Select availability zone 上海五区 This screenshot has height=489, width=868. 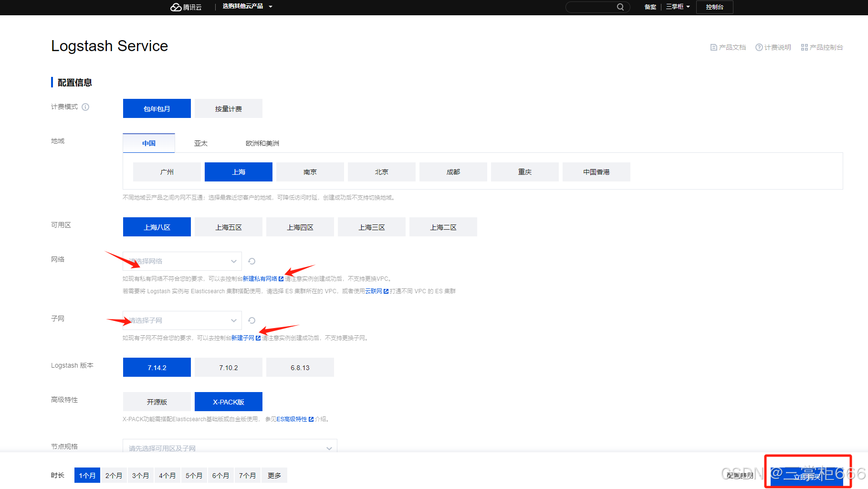(228, 227)
